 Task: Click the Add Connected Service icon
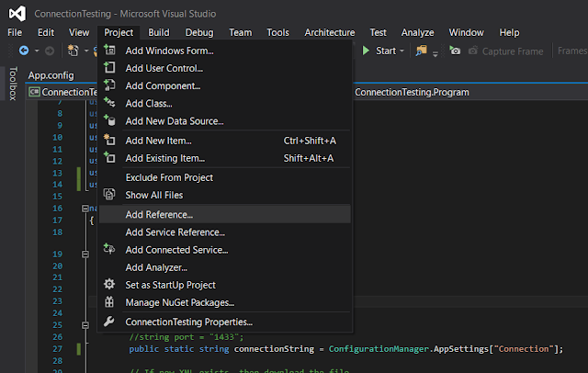[109, 249]
